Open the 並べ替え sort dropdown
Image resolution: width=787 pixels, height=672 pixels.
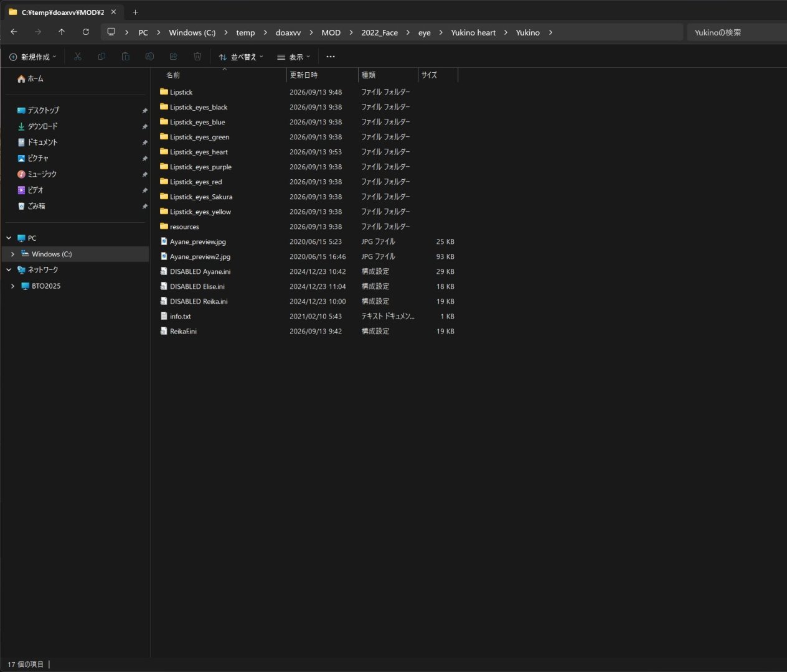[241, 57]
